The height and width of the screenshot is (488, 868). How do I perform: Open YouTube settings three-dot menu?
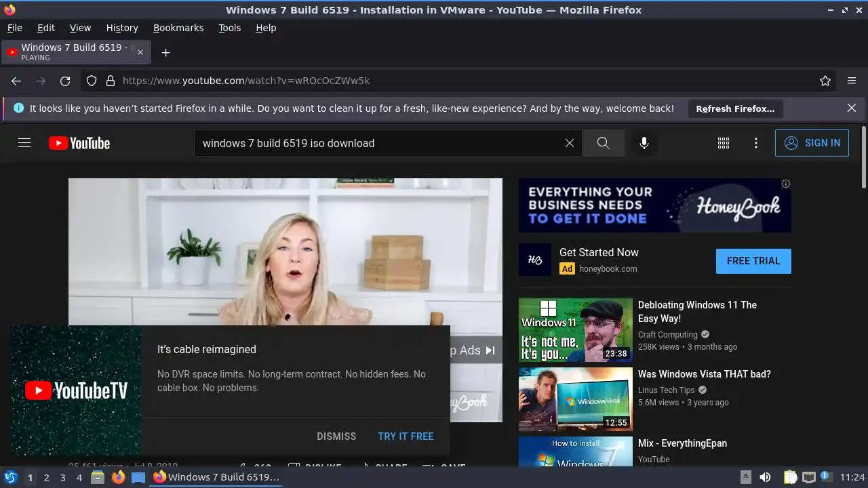(x=756, y=143)
